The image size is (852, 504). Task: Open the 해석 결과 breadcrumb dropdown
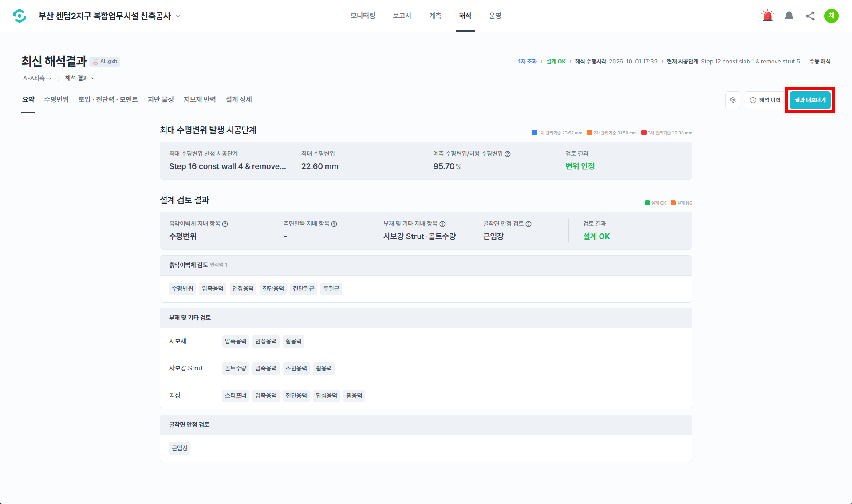pyautogui.click(x=80, y=78)
